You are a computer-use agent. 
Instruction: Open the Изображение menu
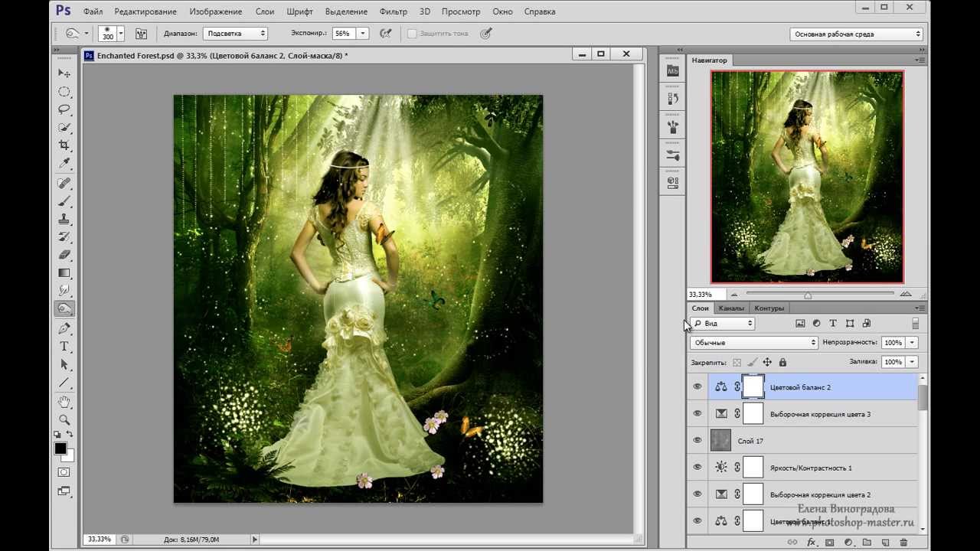[216, 11]
